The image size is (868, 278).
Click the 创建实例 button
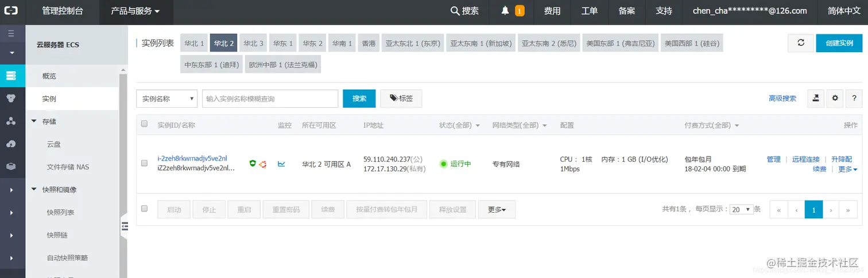point(839,43)
